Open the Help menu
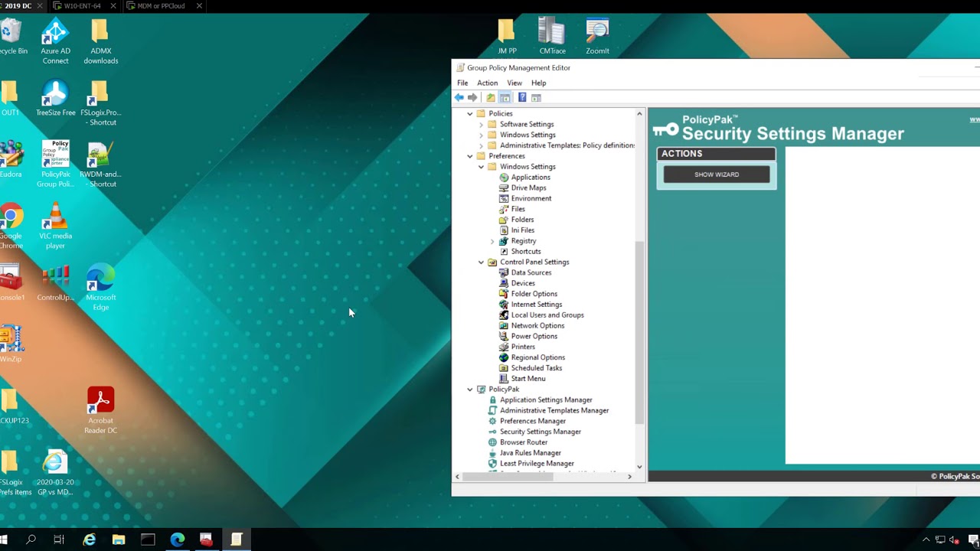Viewport: 980px width, 551px height. 539,83
